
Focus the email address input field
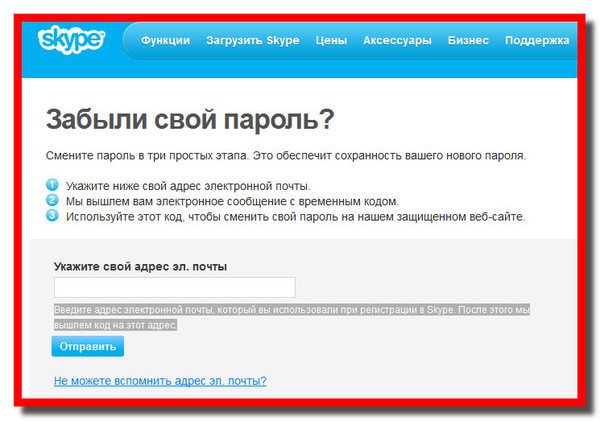(x=174, y=287)
